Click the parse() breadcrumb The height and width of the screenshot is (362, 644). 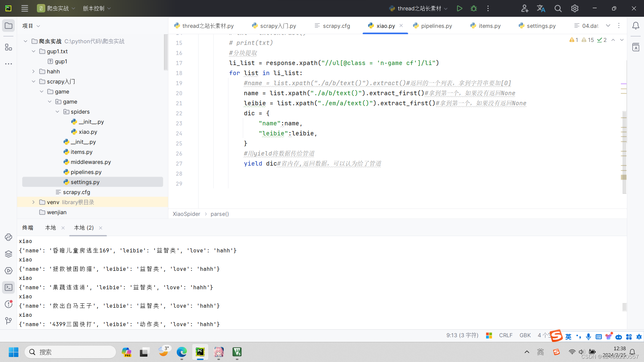(x=219, y=214)
